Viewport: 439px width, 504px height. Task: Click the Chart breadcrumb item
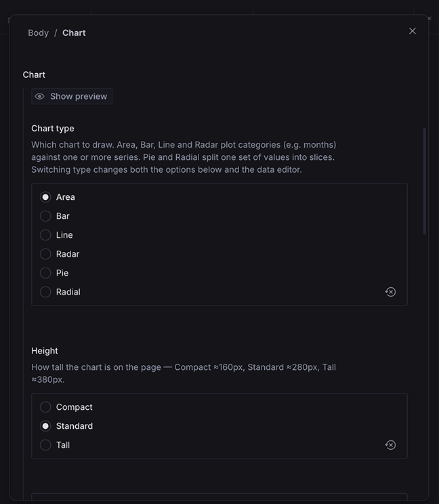pos(74,33)
